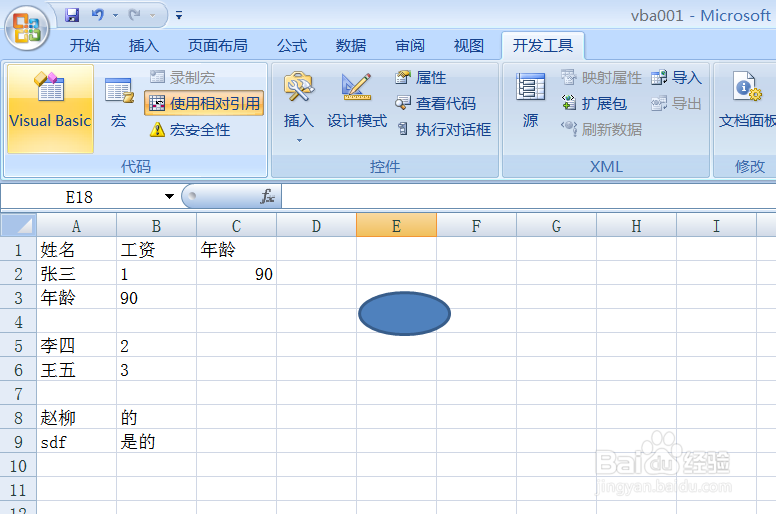Select cell containing 是的
This screenshot has width=776, height=514.
pyautogui.click(x=156, y=442)
